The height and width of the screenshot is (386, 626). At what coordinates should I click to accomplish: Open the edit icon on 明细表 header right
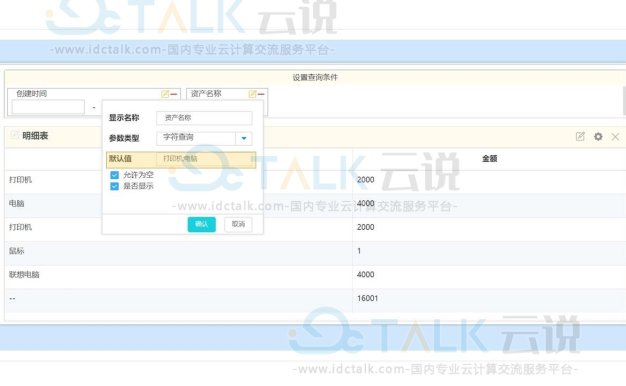(580, 137)
